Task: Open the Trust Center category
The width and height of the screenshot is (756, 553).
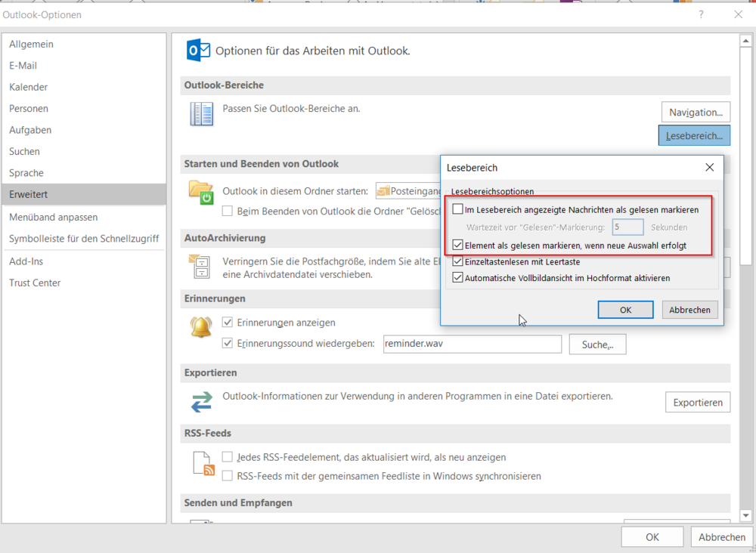Action: point(84,283)
